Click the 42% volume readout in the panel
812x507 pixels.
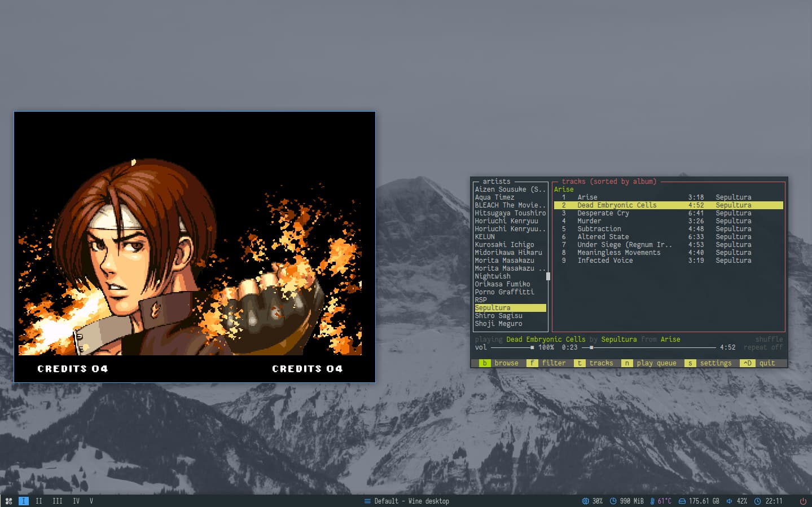point(741,501)
